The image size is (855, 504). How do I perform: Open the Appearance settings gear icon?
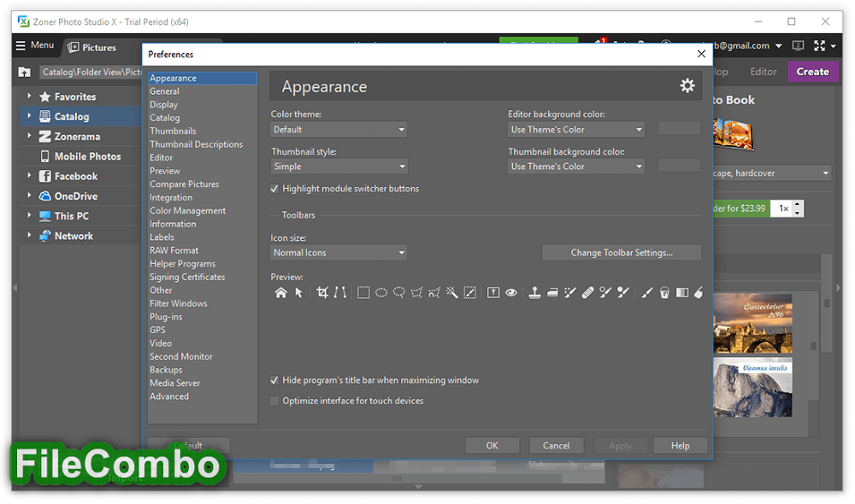point(687,85)
